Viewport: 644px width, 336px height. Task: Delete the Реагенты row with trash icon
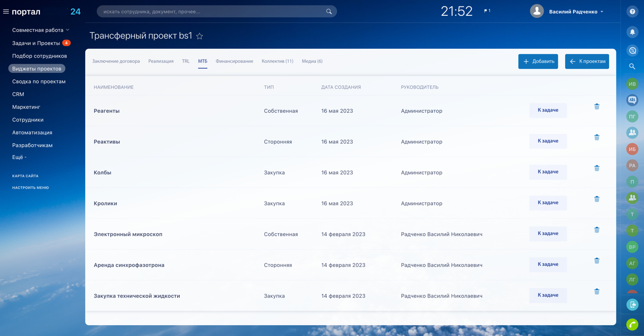[x=597, y=106]
